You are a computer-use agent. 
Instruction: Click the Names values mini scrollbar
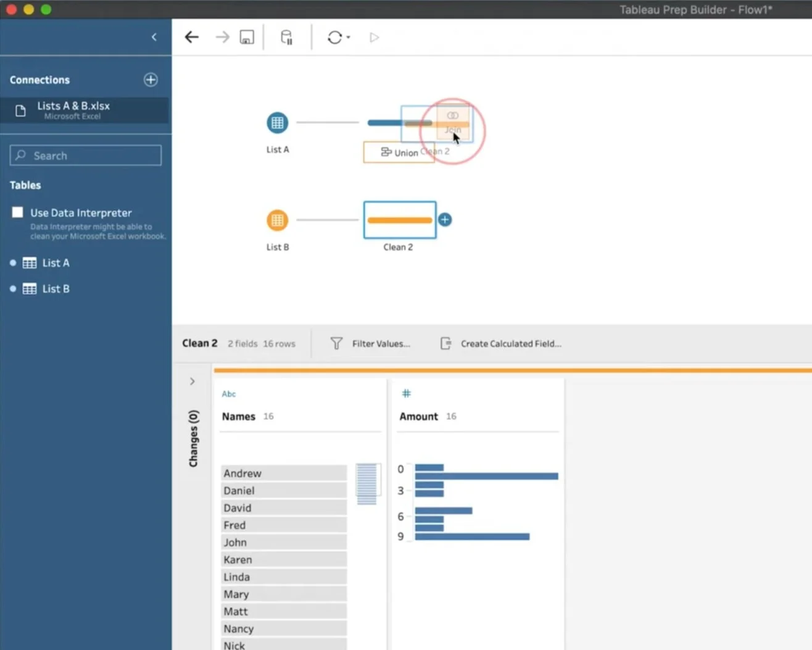point(367,484)
